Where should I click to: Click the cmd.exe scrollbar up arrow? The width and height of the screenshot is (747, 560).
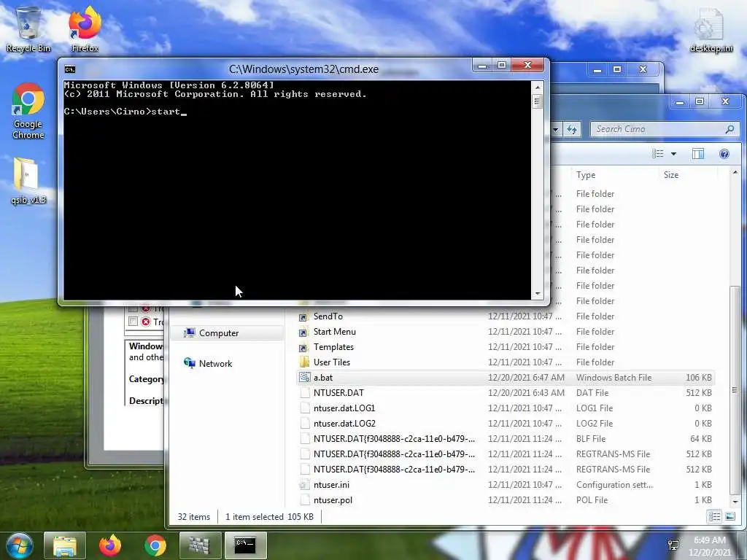[538, 87]
